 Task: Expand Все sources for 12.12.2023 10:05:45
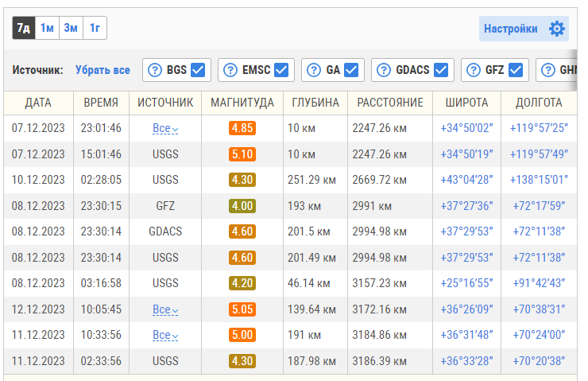click(x=165, y=309)
